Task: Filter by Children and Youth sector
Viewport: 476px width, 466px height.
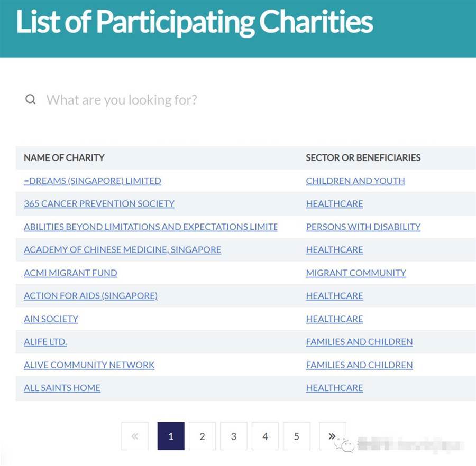Action: (x=355, y=181)
